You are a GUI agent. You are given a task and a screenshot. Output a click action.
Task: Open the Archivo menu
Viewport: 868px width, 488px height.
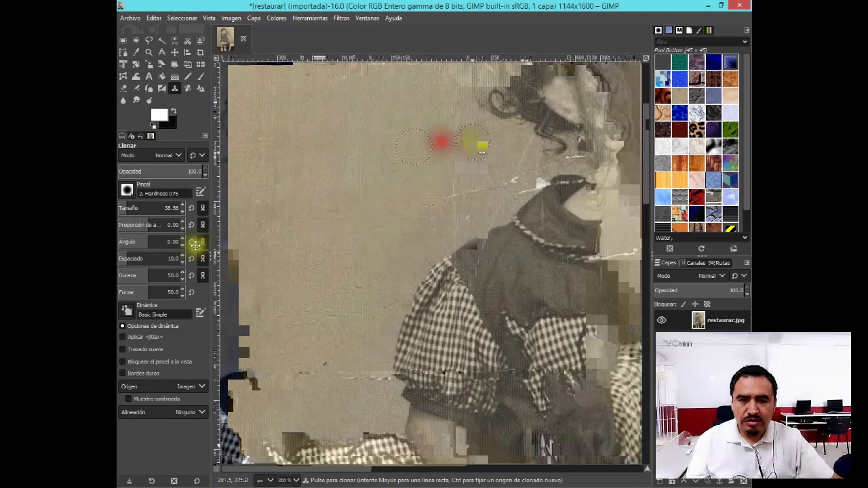click(130, 18)
